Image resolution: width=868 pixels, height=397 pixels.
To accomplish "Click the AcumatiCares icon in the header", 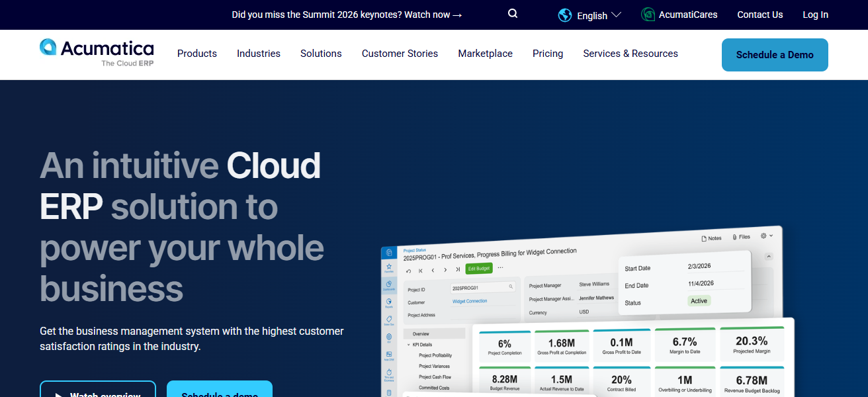I will point(647,14).
